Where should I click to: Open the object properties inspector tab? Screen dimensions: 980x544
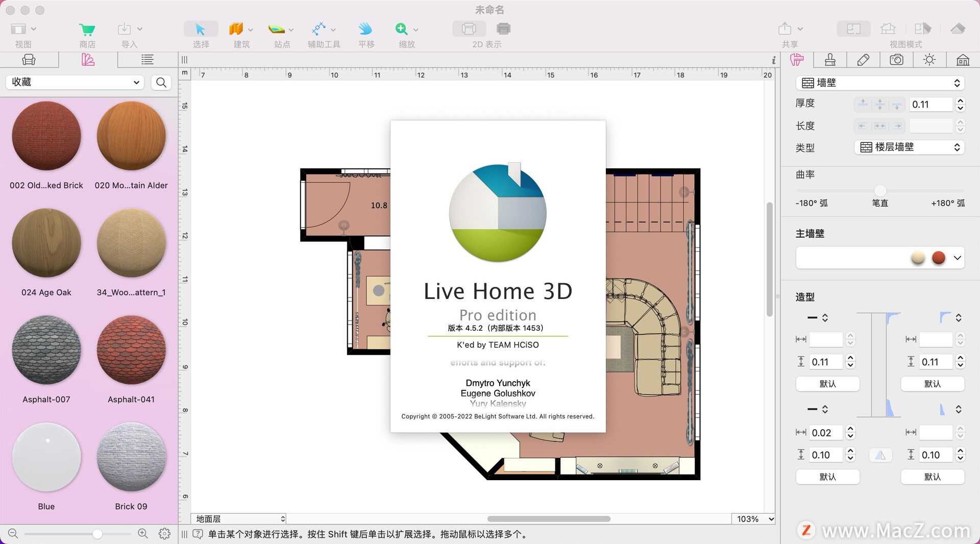tap(797, 60)
